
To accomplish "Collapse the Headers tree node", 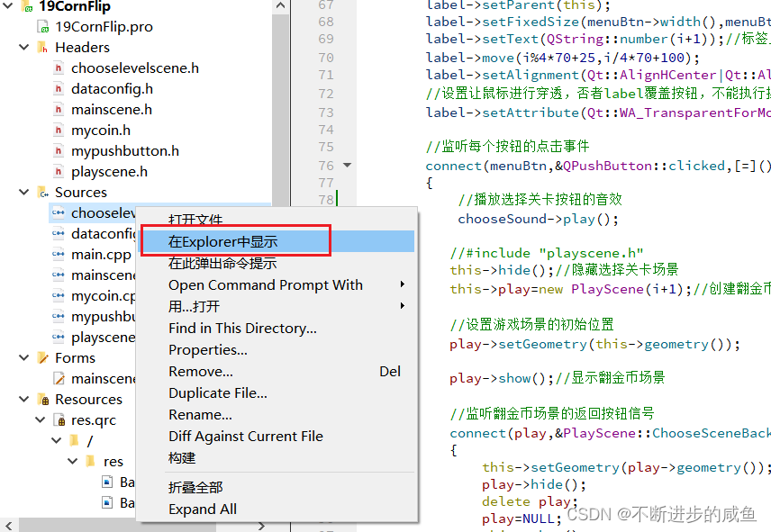I will coord(23,47).
